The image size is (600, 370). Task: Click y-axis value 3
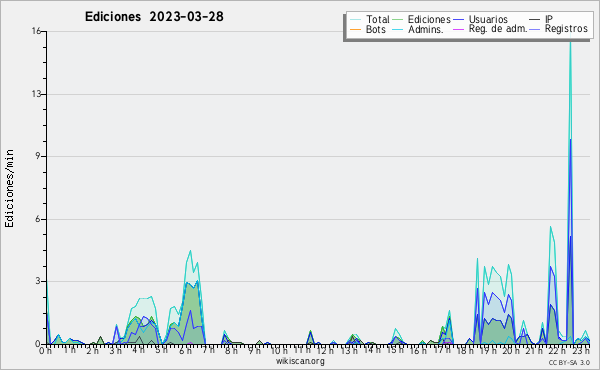coord(38,281)
